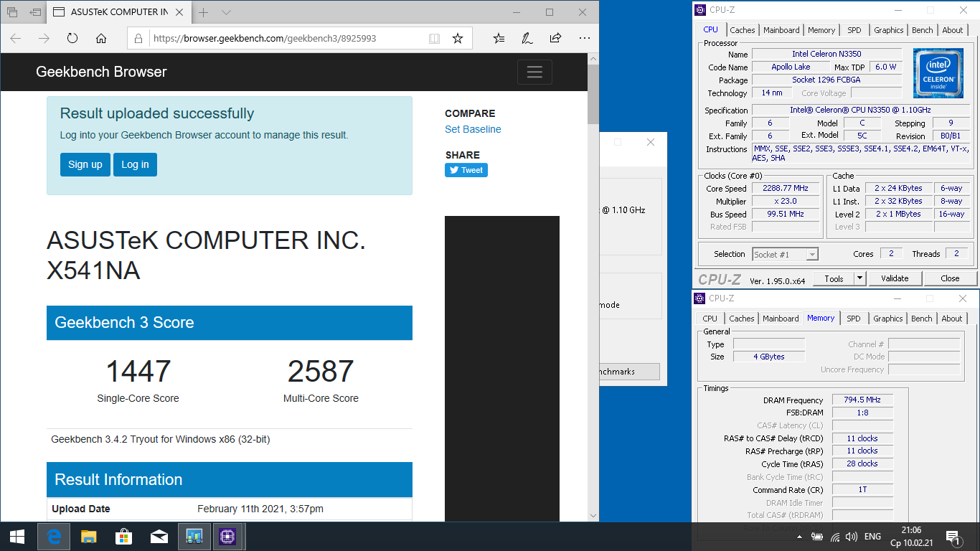Click the Tools button in CPU-Z

[x=834, y=278]
